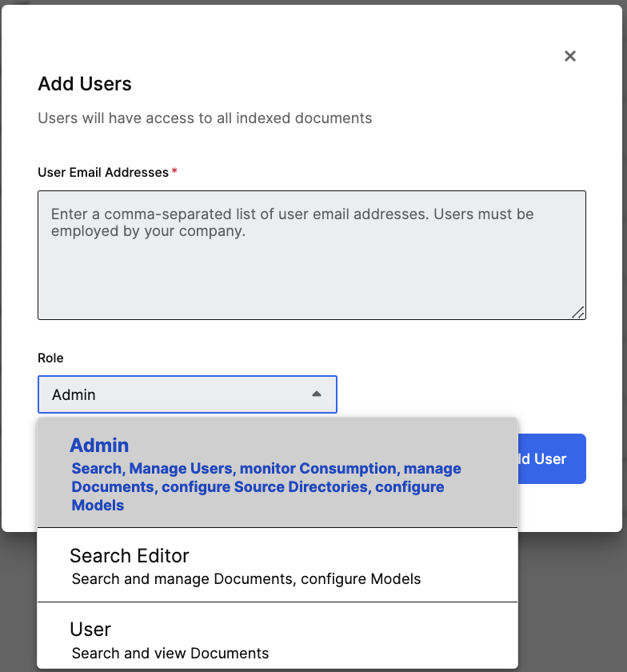Click the "User Email Addresses" field label
This screenshot has width=627, height=672.
[x=103, y=172]
